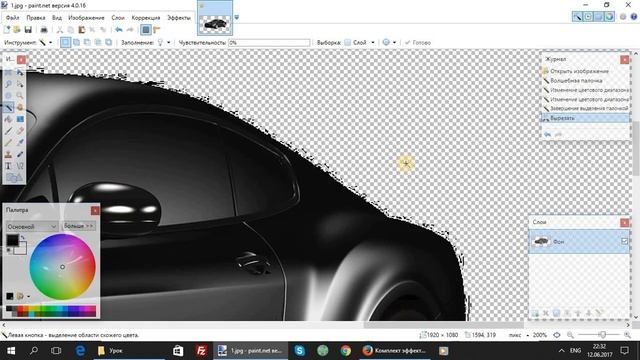
Task: Select the Gradient tool
Action: (20, 119)
